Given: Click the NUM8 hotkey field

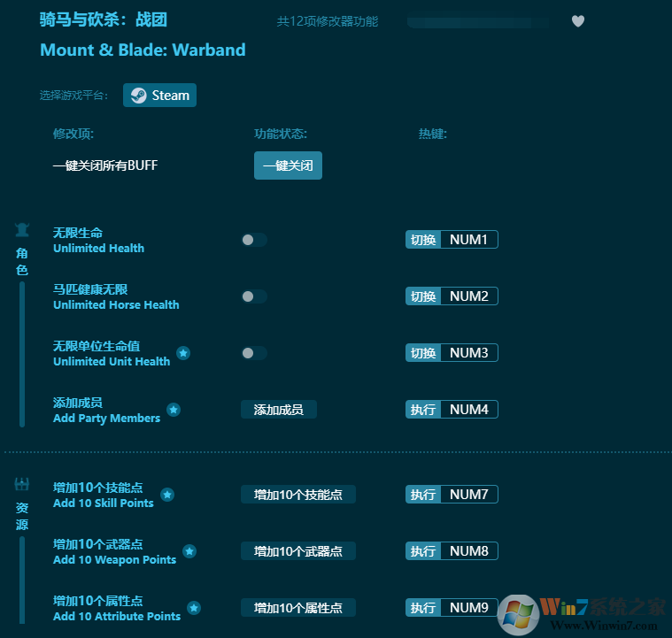Looking at the screenshot, I should coord(469,550).
